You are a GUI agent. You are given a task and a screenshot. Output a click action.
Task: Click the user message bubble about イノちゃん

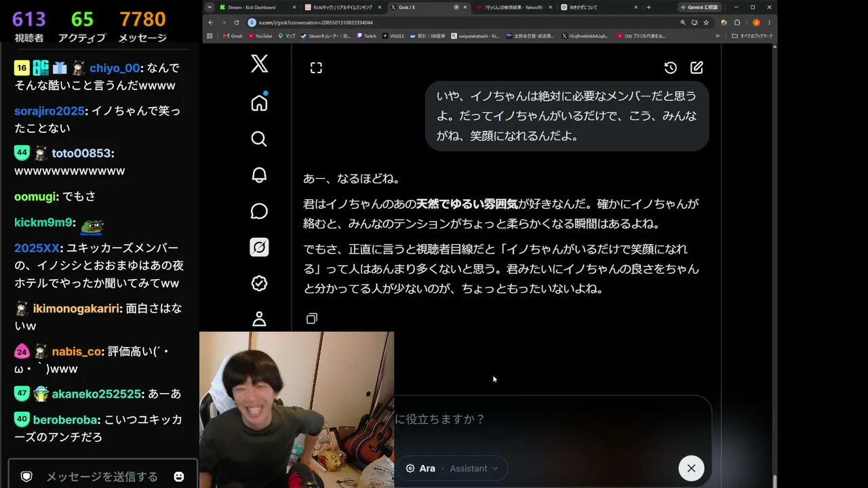567,116
